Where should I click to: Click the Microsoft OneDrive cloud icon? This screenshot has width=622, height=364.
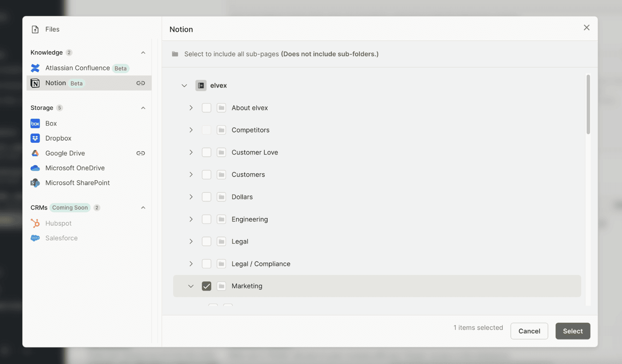35,168
